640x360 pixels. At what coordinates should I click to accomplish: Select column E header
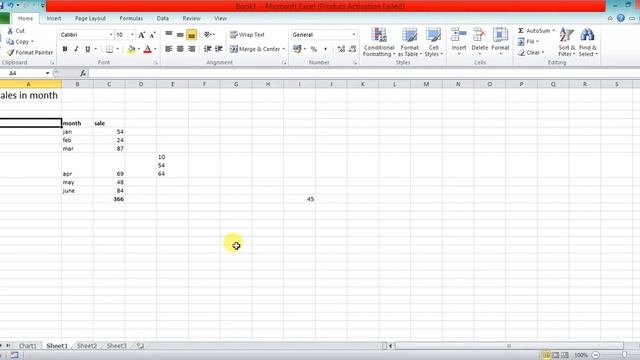172,84
